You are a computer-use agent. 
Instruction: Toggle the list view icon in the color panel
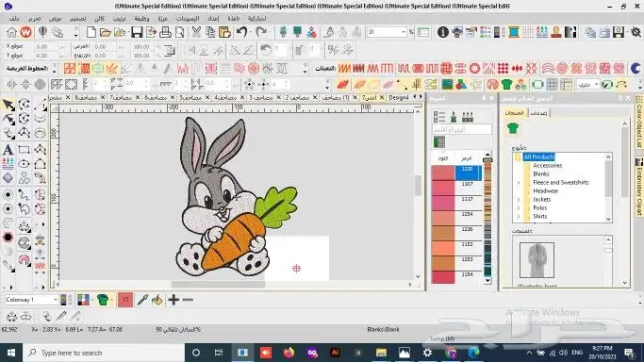[x=439, y=117]
